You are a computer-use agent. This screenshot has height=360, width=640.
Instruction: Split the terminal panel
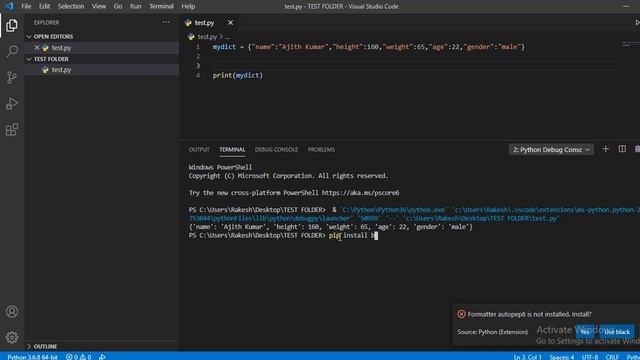[x=622, y=149]
